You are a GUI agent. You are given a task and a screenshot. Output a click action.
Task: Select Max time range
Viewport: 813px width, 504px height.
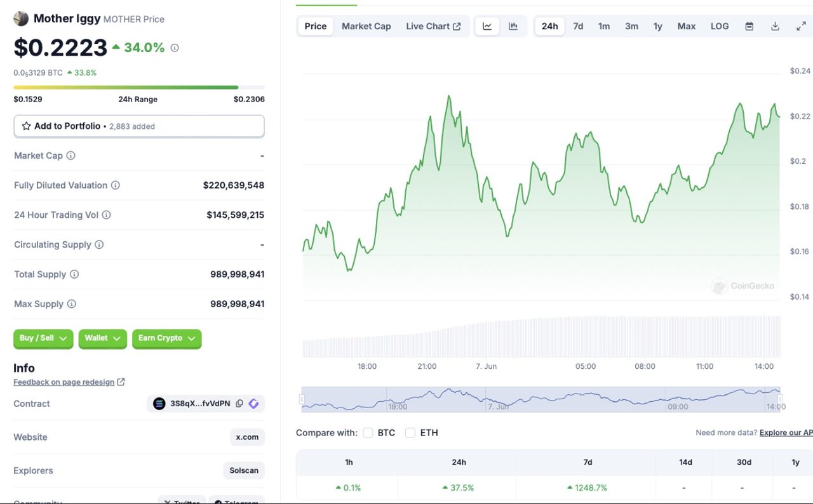pos(687,26)
